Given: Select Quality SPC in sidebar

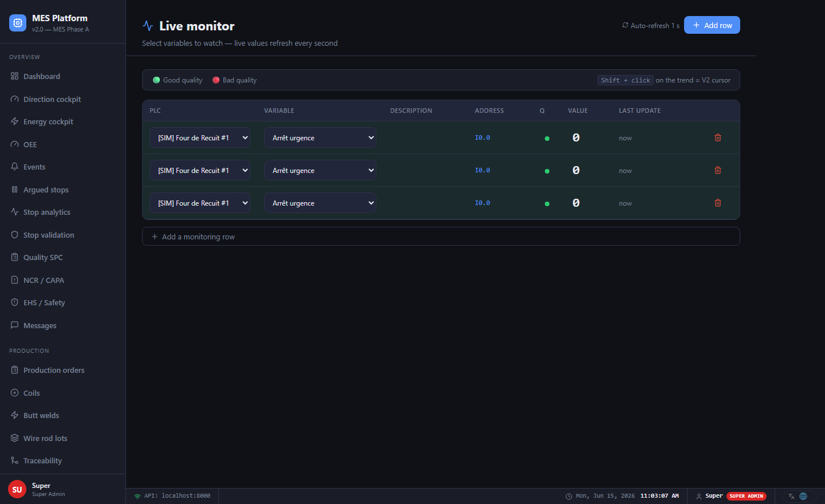Looking at the screenshot, I should click(62, 257).
